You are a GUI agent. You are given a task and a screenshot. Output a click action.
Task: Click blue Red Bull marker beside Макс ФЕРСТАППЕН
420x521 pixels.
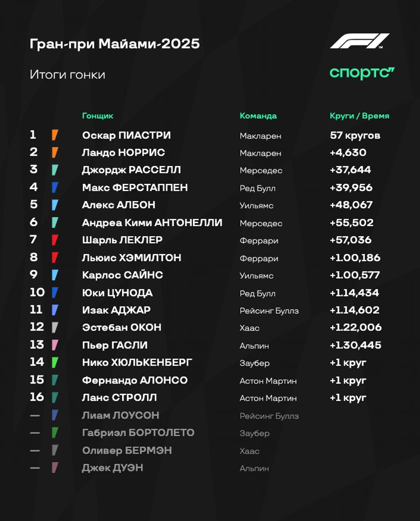[55, 187]
